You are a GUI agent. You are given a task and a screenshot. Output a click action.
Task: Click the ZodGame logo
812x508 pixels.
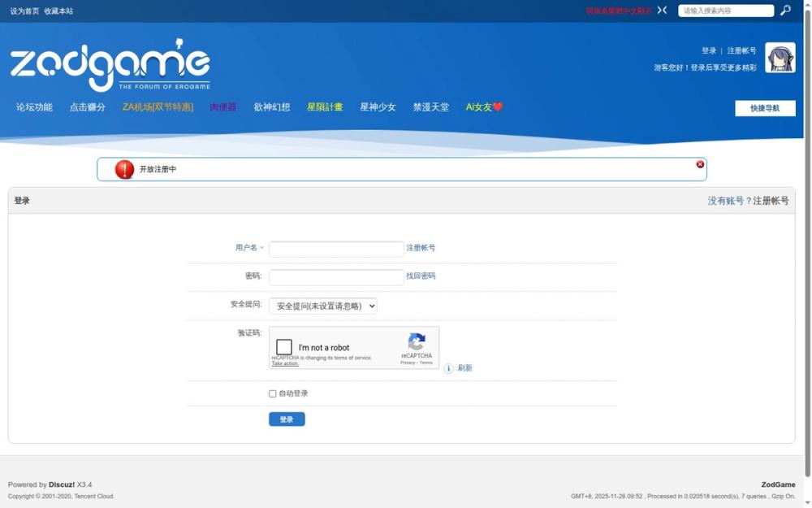click(x=110, y=63)
